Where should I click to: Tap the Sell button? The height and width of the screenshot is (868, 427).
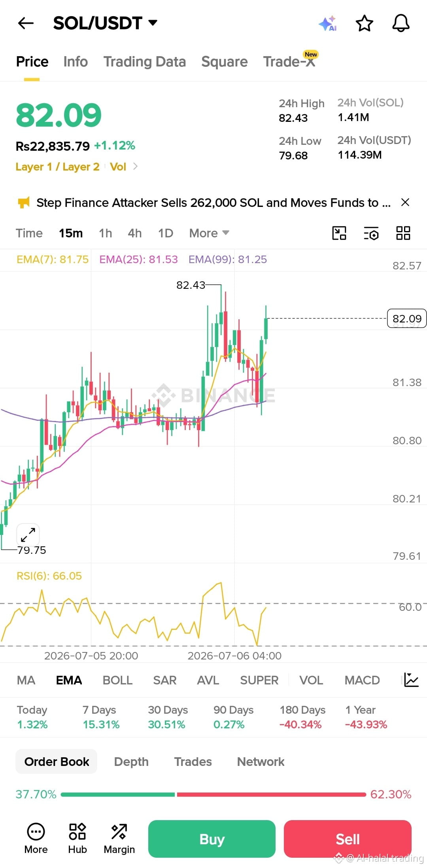348,839
